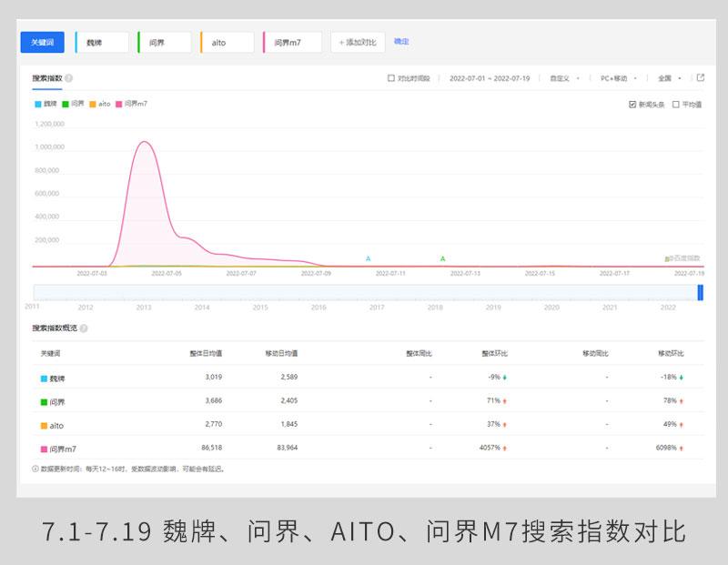The width and height of the screenshot is (728, 565).
Task: Enable the 对比时间段 checkbox
Action: click(x=391, y=78)
